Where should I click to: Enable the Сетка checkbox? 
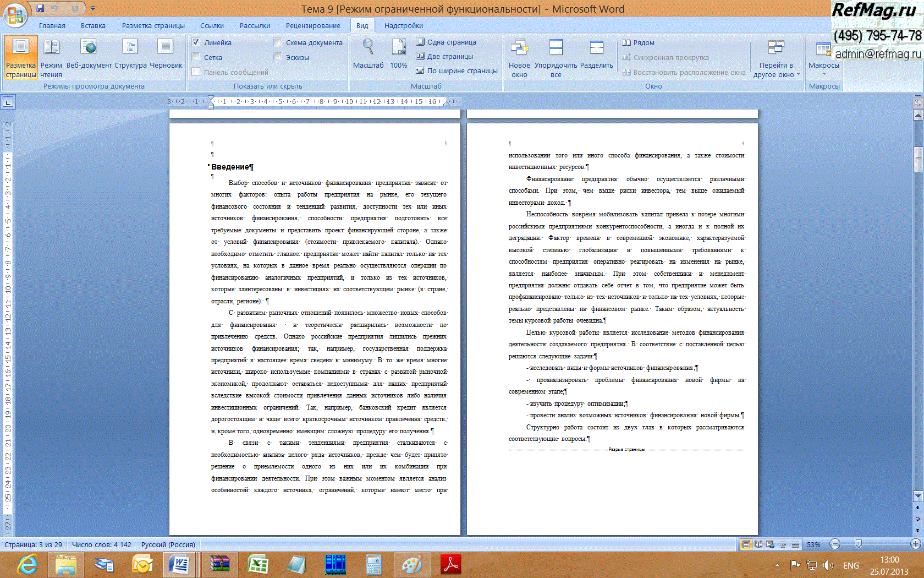196,57
